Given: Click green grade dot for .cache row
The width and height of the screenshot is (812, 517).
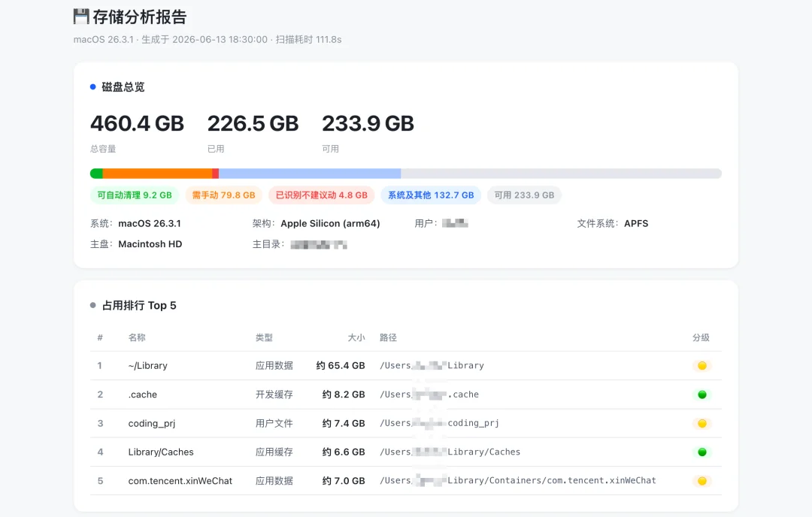Looking at the screenshot, I should pyautogui.click(x=702, y=395).
